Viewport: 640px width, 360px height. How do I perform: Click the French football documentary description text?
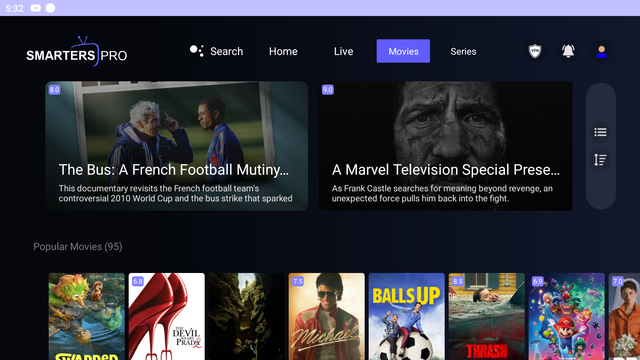pos(176,193)
